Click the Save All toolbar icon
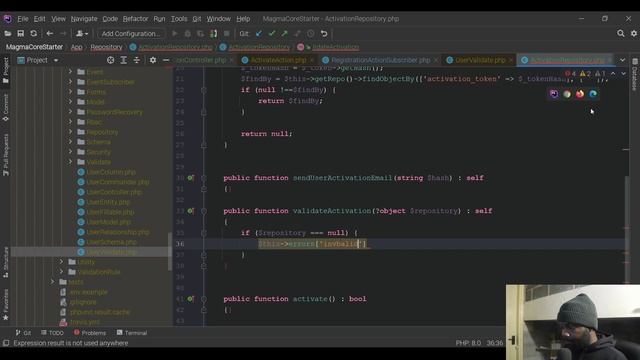The width and height of the screenshot is (640, 360). (x=20, y=33)
